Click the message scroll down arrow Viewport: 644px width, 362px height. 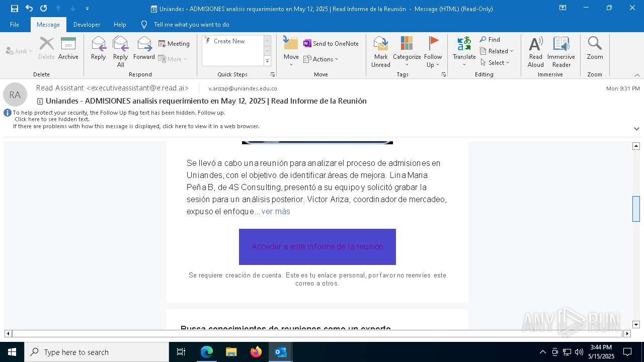(636, 325)
